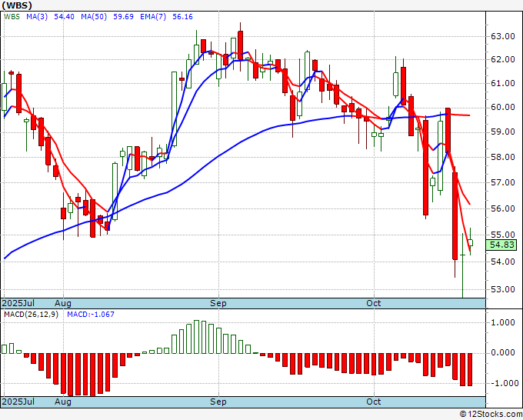
Task: Click the MACD(26,12,9) indicator label
Action: coord(31,315)
